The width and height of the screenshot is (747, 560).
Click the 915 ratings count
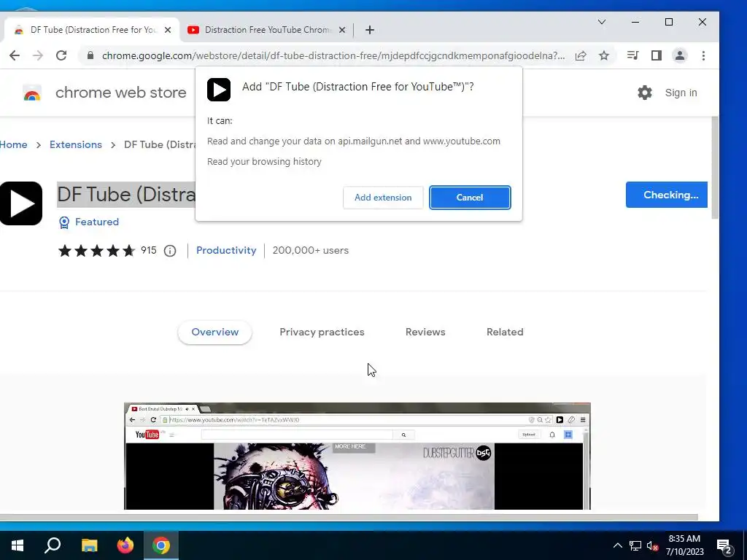tap(149, 251)
